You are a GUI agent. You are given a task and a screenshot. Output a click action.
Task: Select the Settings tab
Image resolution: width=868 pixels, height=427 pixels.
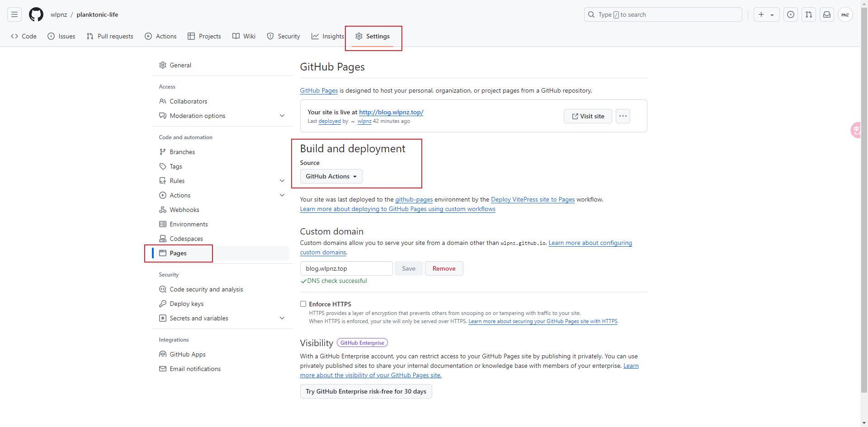373,36
